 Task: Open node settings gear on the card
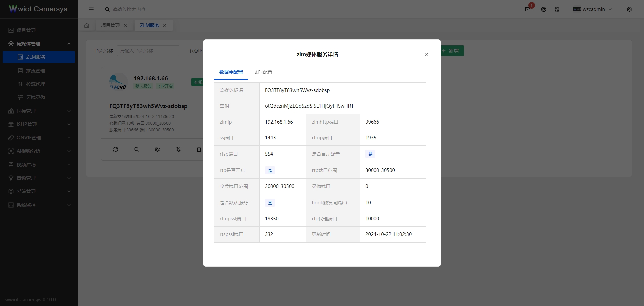[157, 149]
